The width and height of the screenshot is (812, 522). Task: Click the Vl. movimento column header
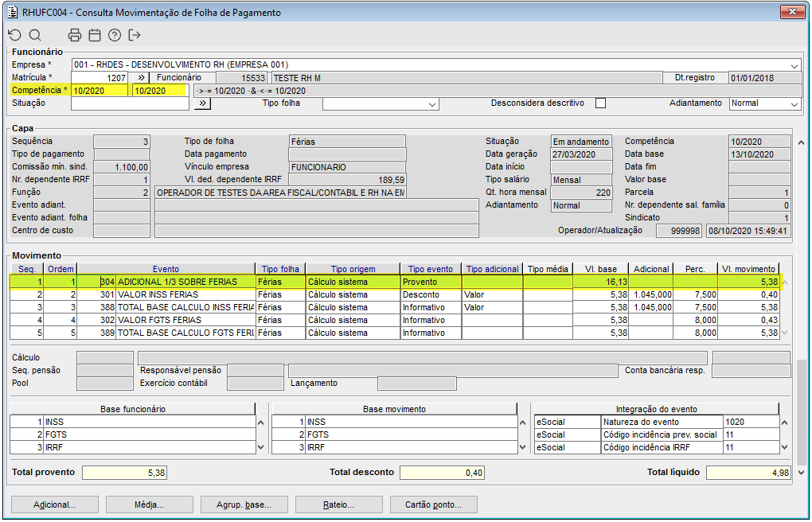point(748,269)
